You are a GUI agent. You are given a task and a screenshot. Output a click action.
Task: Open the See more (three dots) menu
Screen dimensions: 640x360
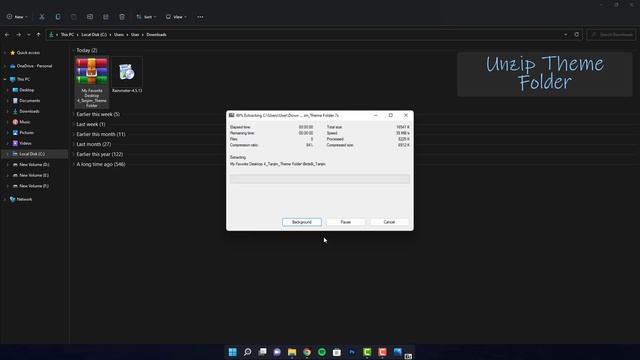200,17
